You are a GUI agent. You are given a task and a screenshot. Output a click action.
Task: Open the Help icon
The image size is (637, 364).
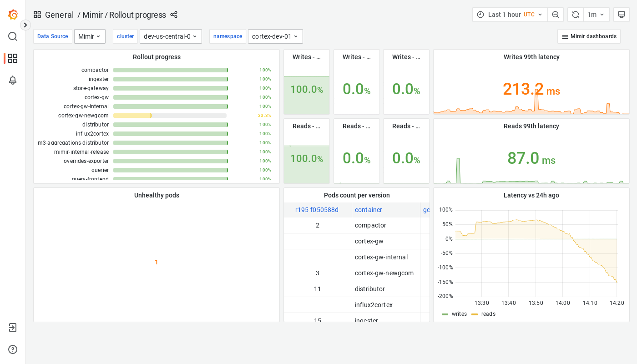tap(13, 349)
